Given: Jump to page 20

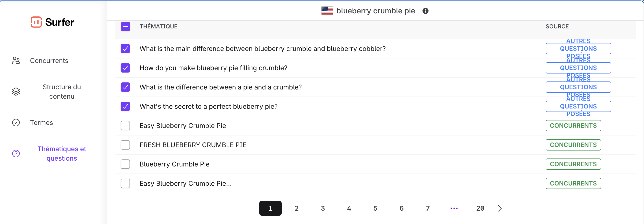Looking at the screenshot, I should pyautogui.click(x=480, y=208).
